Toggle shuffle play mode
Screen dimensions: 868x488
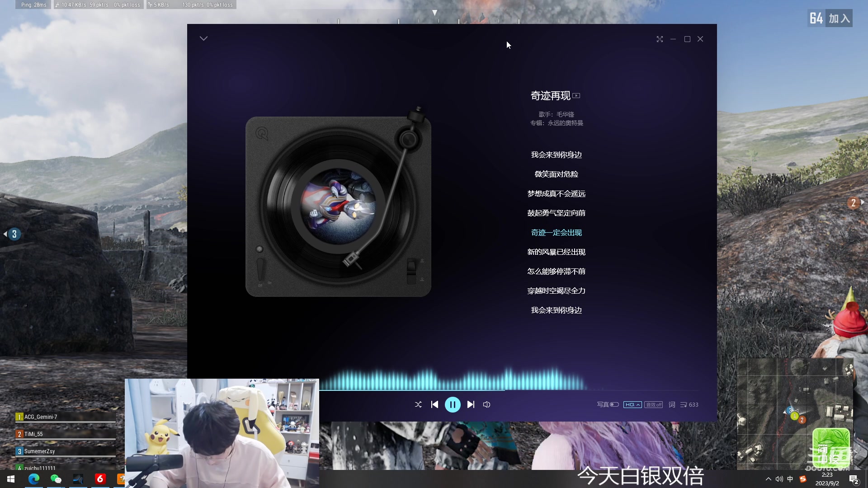pos(418,404)
